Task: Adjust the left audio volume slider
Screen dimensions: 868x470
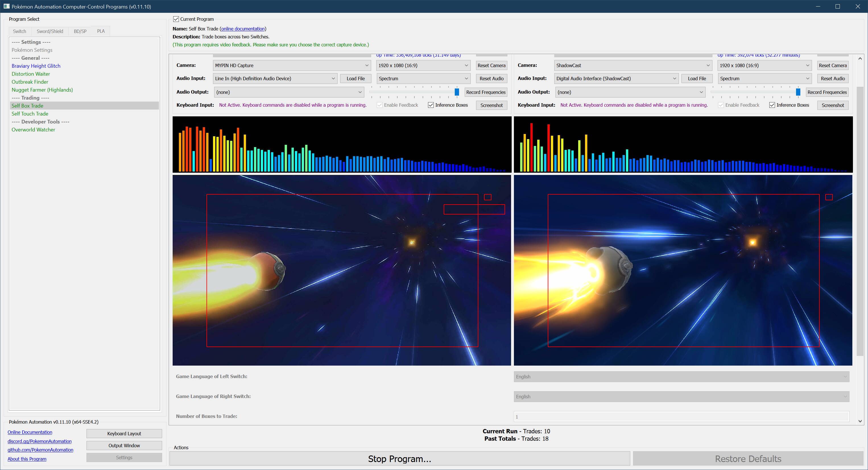Action: click(x=456, y=92)
